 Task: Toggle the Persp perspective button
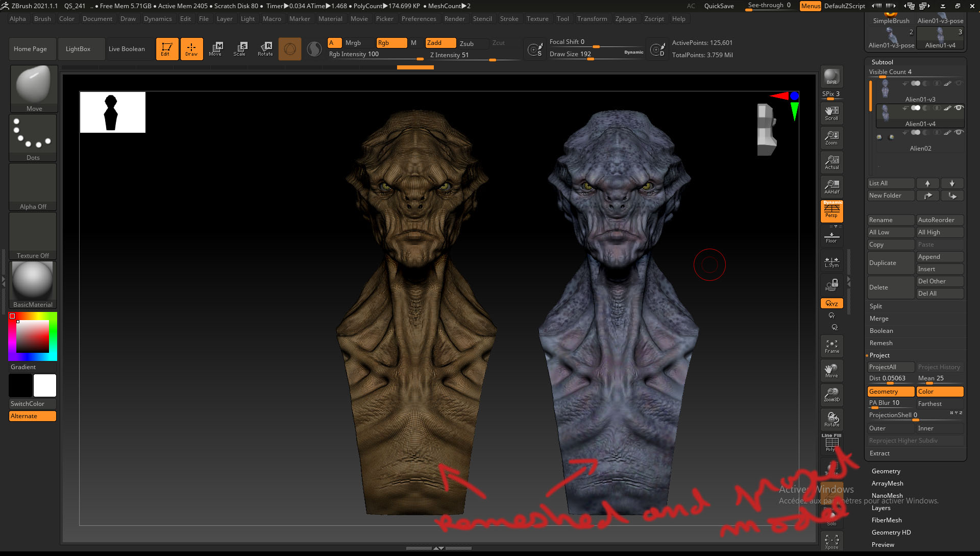[831, 211]
